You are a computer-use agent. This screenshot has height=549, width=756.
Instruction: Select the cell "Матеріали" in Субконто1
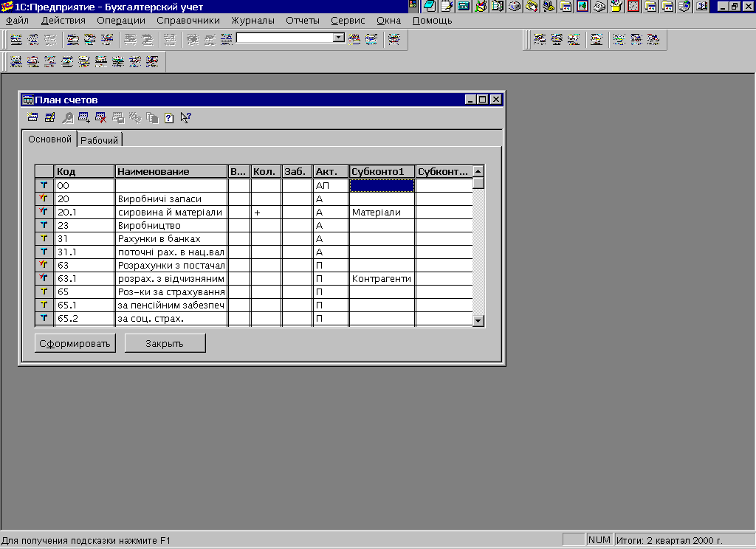click(382, 212)
